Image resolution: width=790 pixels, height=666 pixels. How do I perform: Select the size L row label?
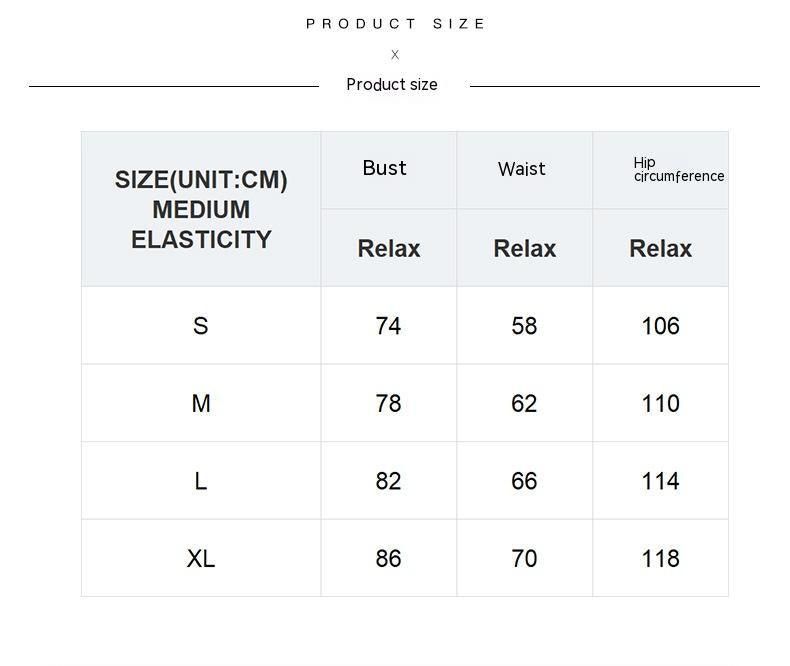pos(201,481)
